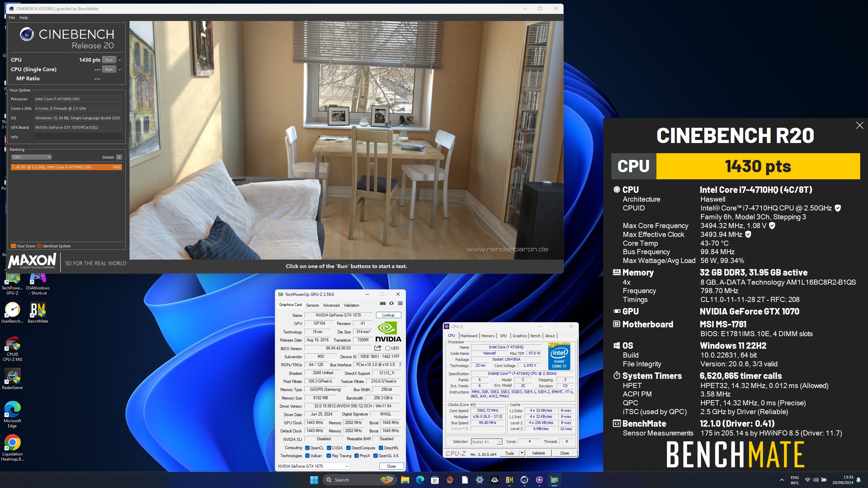Click the volume icon in system tray
The height and width of the screenshot is (488, 868).
coord(815,480)
